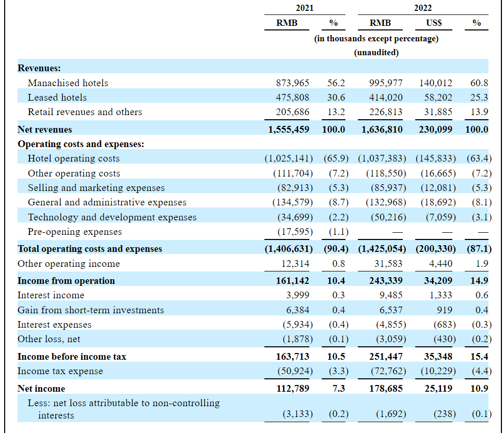Click the 'Hotel operating costs' label
504x433 pixels.
[x=74, y=158]
